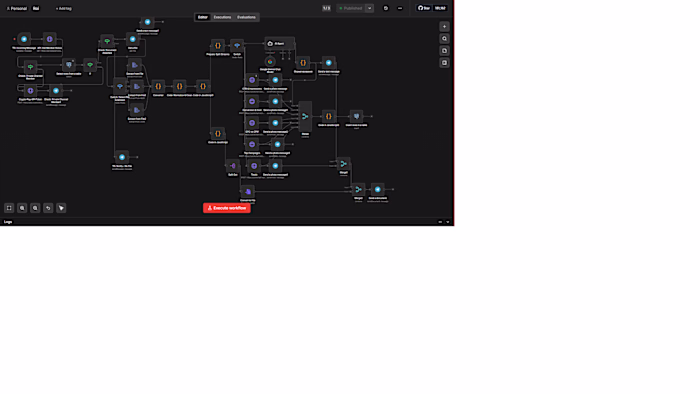The height and width of the screenshot is (394, 700).
Task: Click the + Add tag button
Action: (x=63, y=8)
